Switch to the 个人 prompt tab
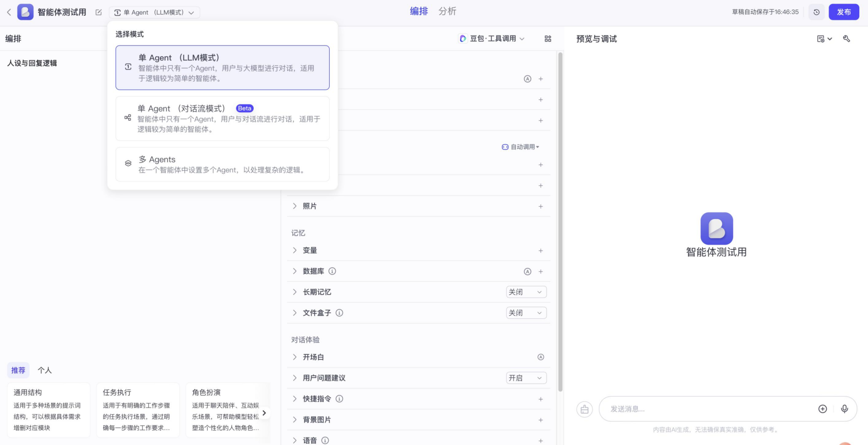This screenshot has height=445, width=868. [x=45, y=370]
